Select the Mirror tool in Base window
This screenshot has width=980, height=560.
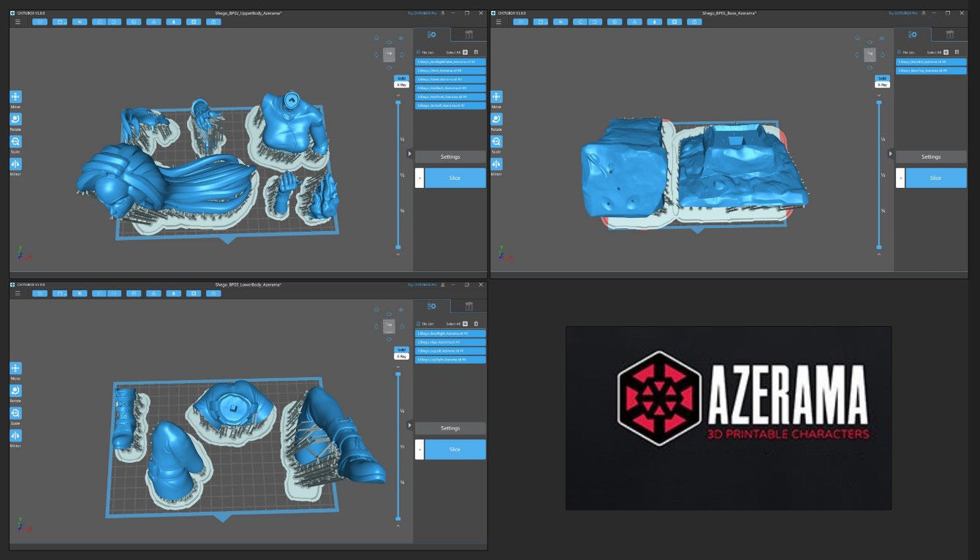coord(496,164)
